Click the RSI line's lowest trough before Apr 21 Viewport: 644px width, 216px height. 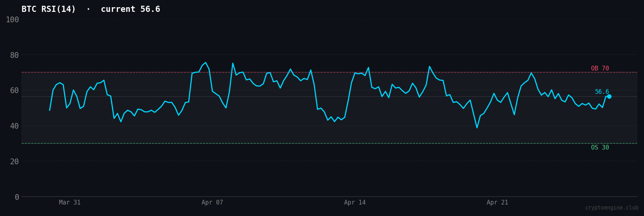tap(477, 128)
